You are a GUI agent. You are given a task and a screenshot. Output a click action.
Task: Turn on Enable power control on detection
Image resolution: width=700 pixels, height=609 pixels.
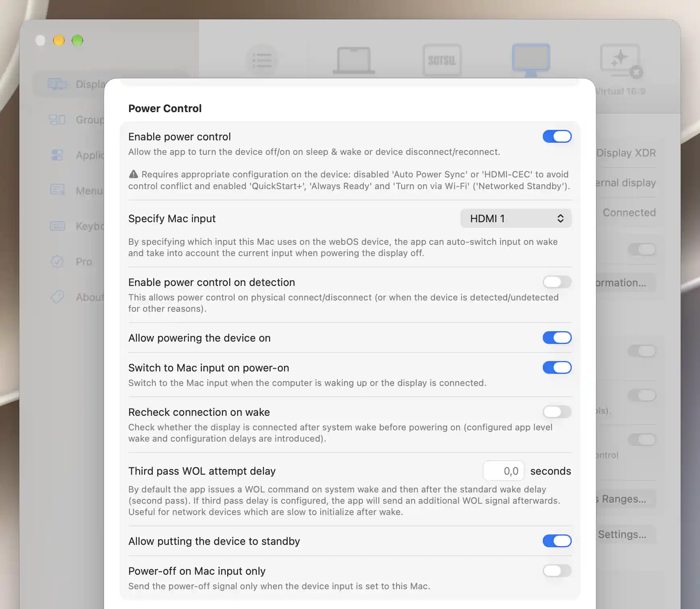(x=557, y=282)
